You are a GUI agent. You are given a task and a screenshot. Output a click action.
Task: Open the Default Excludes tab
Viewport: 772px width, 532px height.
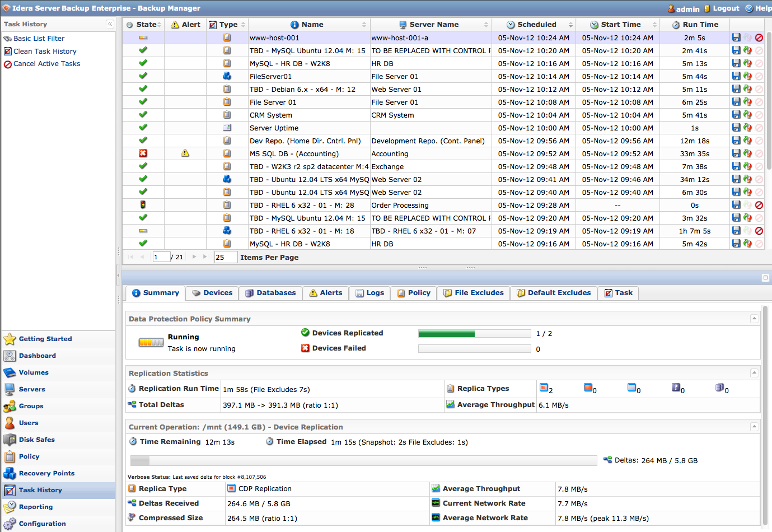click(554, 293)
